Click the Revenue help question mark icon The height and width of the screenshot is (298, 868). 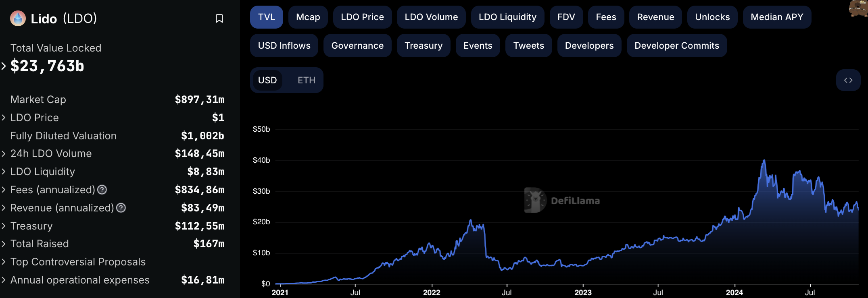(121, 208)
